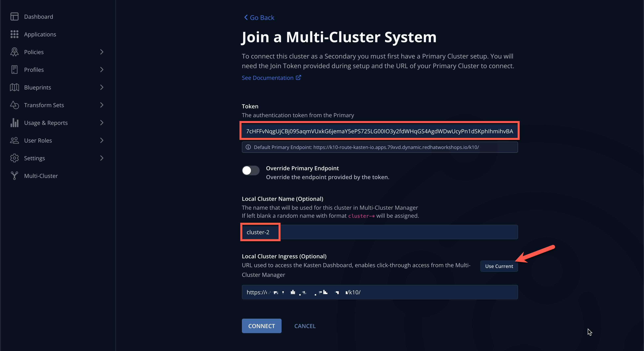Image resolution: width=644 pixels, height=351 pixels.
Task: Click the Profiles document icon
Action: (14, 70)
